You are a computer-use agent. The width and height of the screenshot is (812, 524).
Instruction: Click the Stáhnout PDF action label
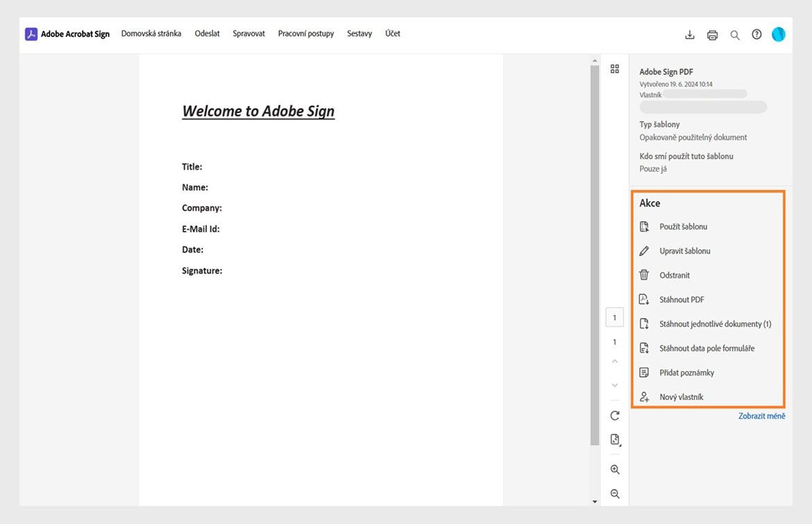click(681, 300)
